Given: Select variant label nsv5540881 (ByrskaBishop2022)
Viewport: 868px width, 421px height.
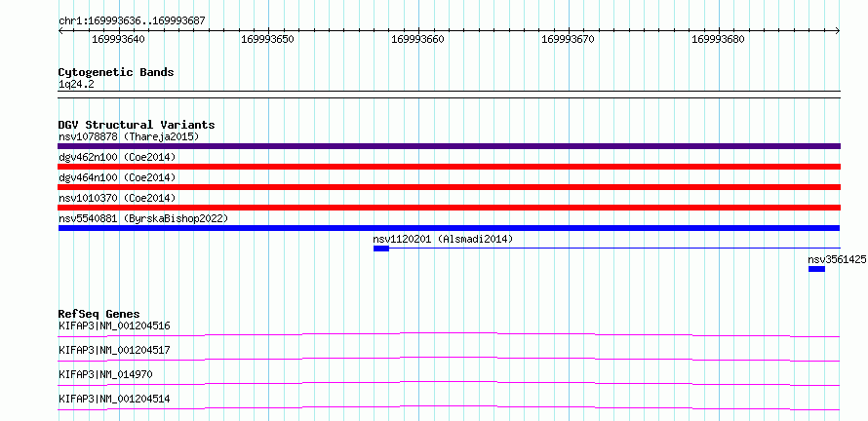Looking at the screenshot, I should point(143,218).
